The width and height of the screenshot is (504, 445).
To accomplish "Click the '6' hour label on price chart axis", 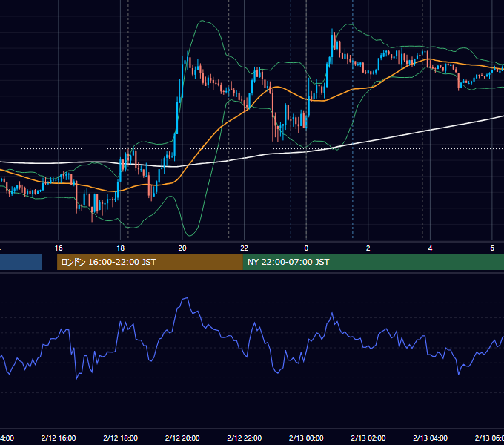I will (x=492, y=248).
